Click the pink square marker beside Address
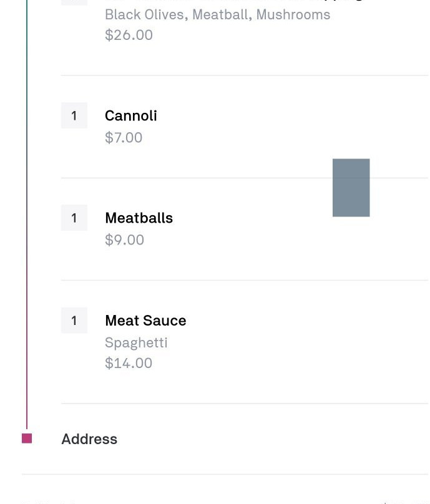430x504 pixels. click(27, 438)
